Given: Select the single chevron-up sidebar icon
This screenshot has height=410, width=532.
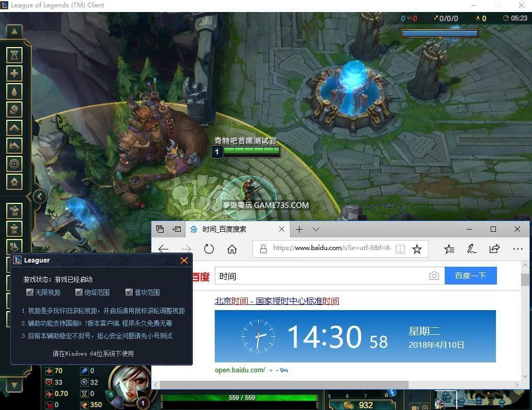Looking at the screenshot, I should pos(14,128).
